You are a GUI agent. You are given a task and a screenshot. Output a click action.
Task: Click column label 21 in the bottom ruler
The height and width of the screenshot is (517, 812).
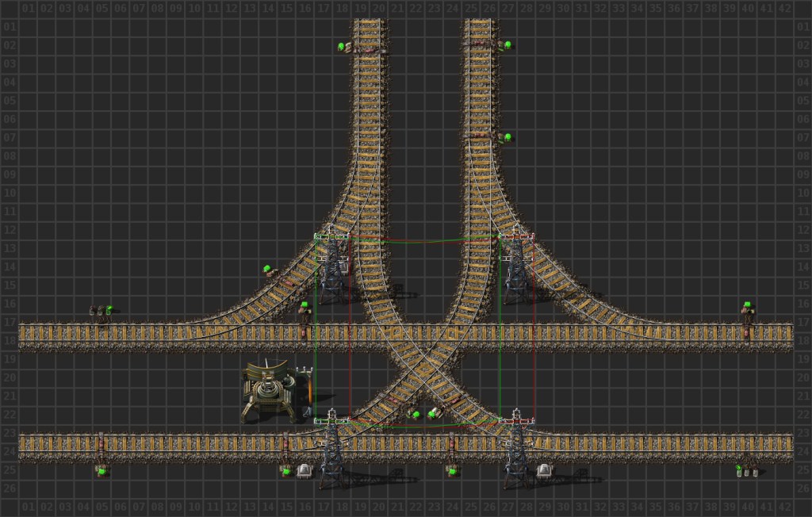point(396,507)
